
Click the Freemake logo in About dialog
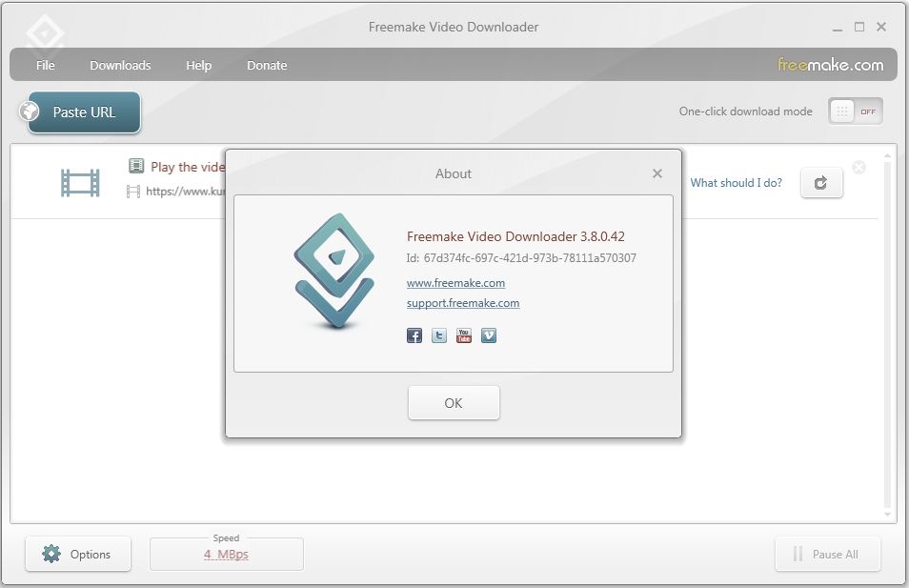334,271
